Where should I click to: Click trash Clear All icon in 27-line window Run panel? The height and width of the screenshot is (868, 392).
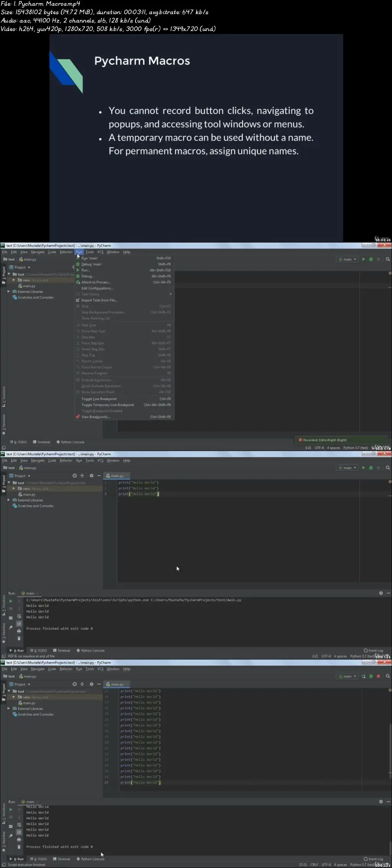pyautogui.click(x=19, y=847)
